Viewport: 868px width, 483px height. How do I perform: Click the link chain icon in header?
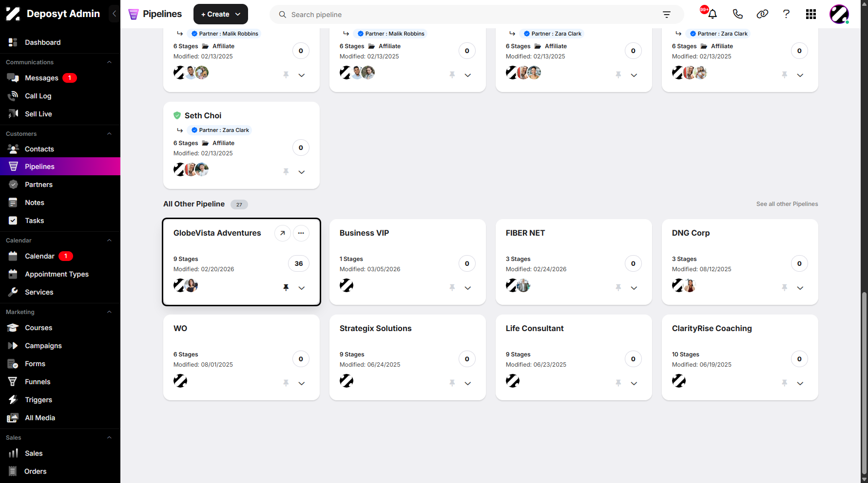(x=762, y=14)
